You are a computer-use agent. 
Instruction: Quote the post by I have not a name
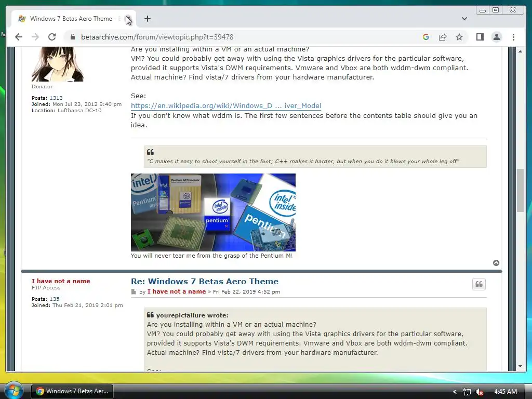click(478, 284)
